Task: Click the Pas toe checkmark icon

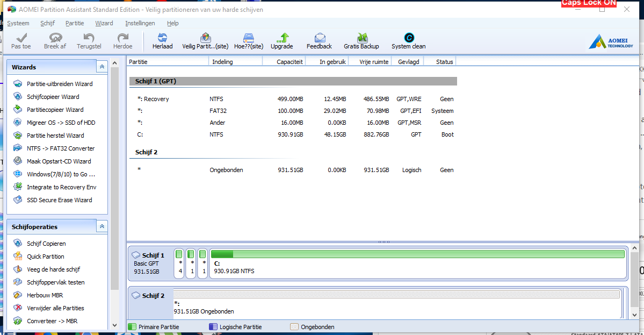Action: click(x=21, y=38)
